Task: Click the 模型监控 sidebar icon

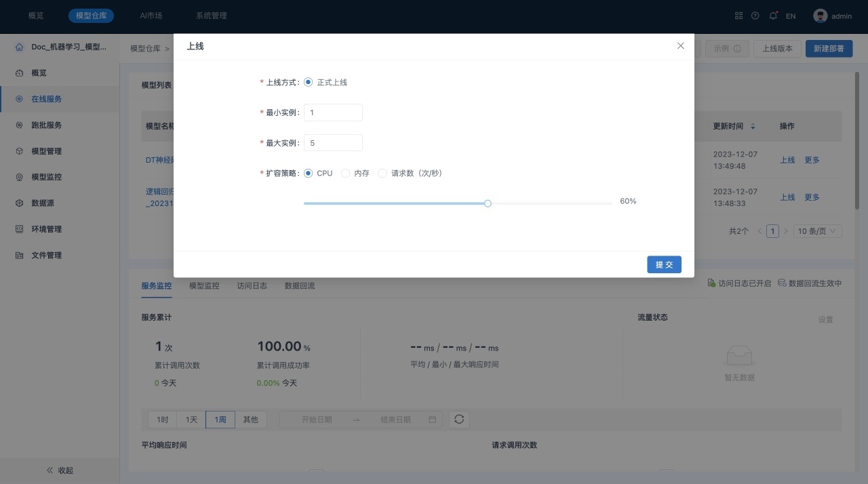Action: (20, 177)
